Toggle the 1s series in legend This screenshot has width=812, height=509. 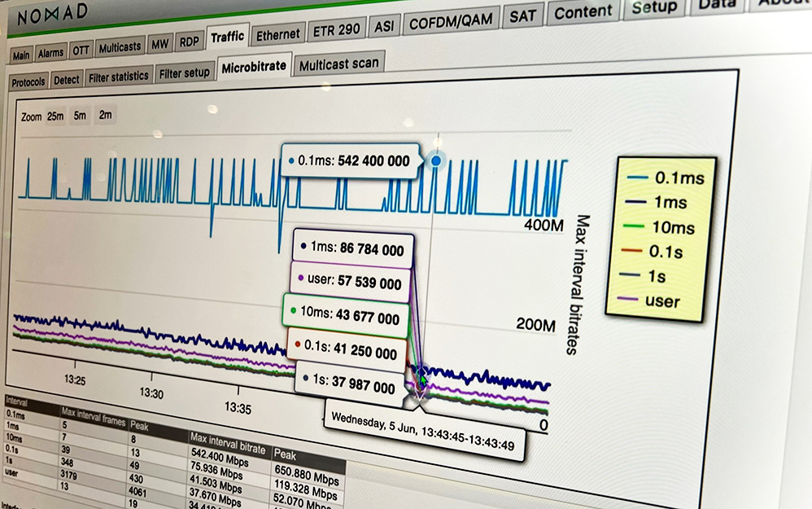pos(642,276)
